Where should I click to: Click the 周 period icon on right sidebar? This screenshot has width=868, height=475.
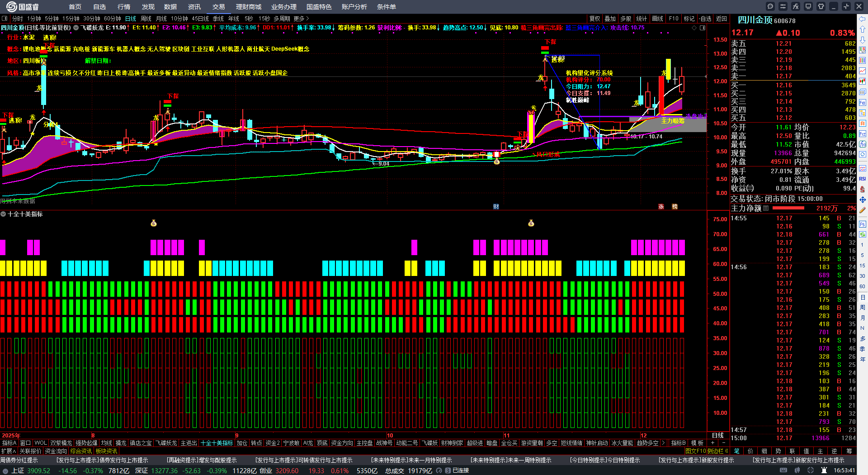click(x=863, y=308)
